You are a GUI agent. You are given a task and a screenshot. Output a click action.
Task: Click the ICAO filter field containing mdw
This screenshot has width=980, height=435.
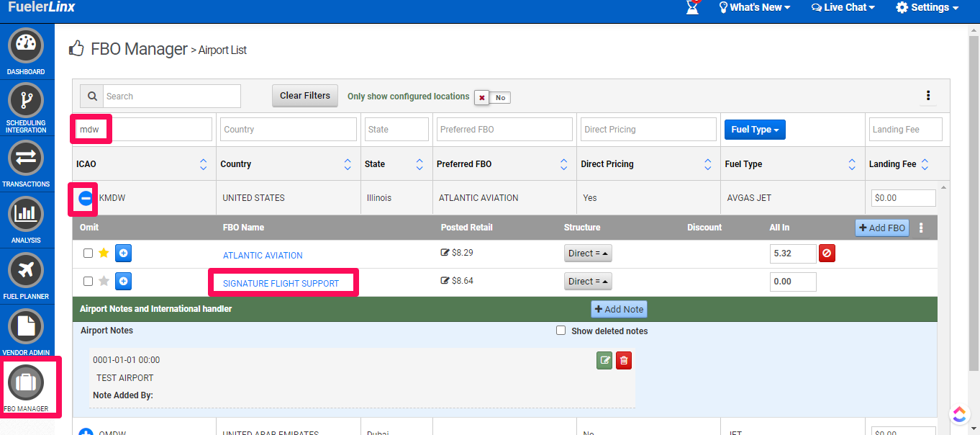pyautogui.click(x=144, y=130)
